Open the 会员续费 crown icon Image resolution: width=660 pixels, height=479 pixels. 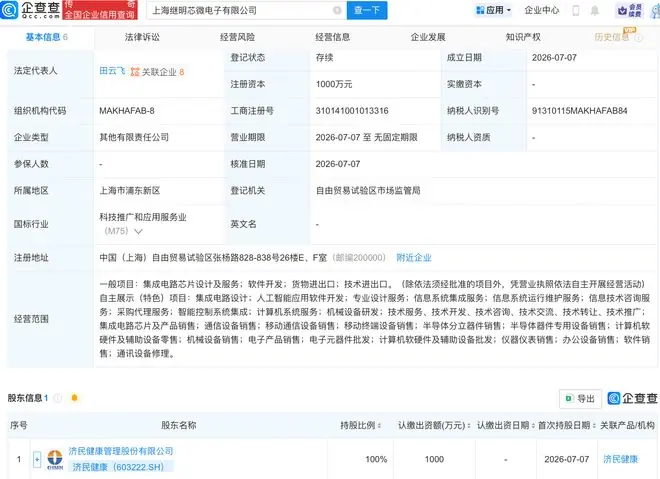(x=622, y=11)
